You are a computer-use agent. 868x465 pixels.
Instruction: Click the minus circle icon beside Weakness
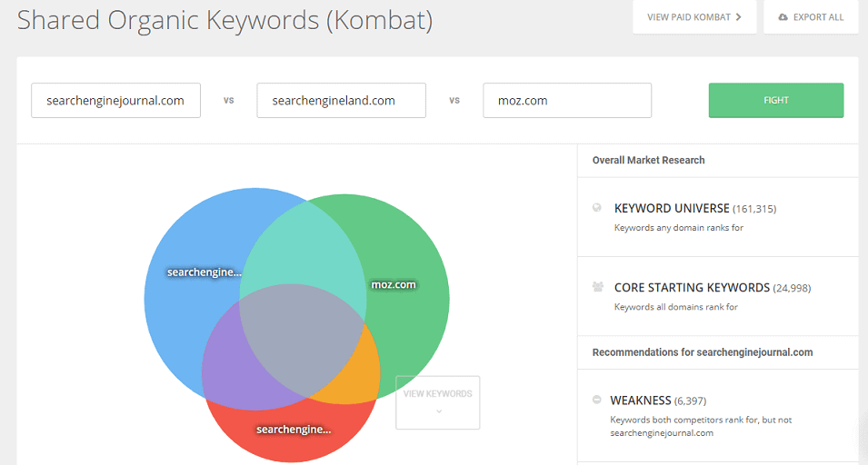click(x=597, y=400)
